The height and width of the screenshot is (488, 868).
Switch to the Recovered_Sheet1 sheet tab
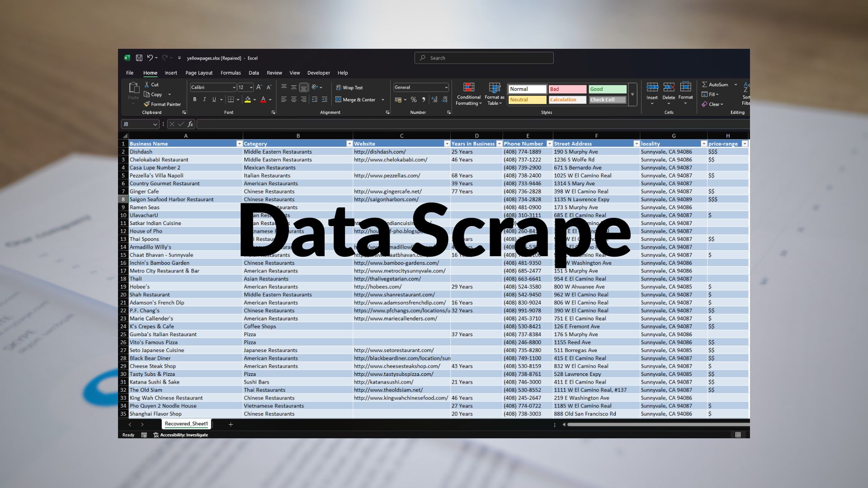click(x=186, y=424)
